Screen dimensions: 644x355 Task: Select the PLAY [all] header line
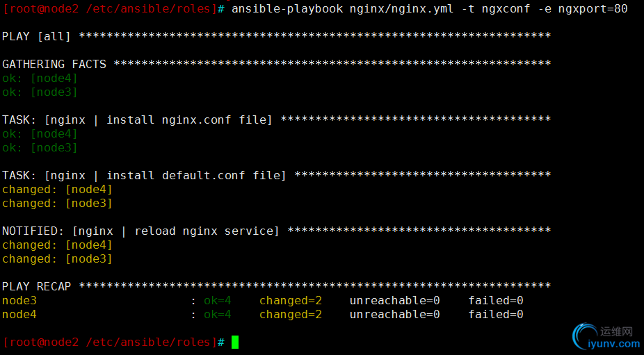pos(36,36)
